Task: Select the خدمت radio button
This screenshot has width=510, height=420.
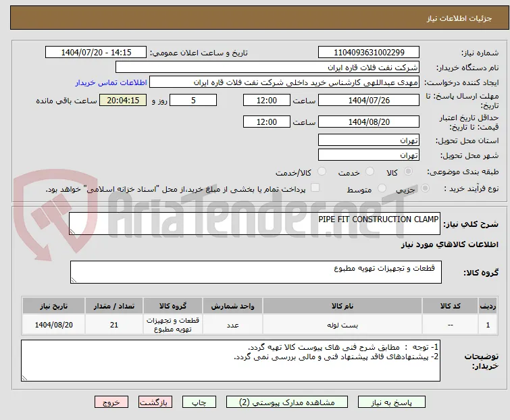Action: coord(369,172)
